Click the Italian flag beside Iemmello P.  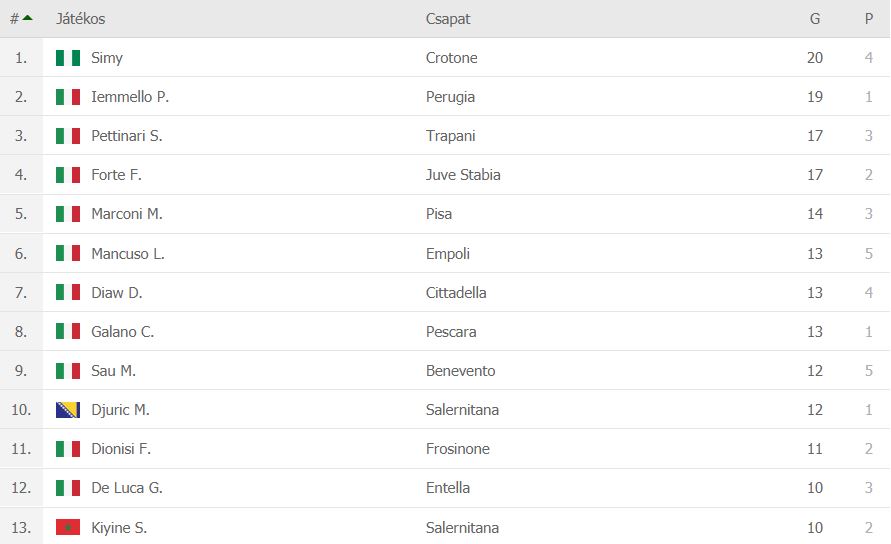[68, 97]
